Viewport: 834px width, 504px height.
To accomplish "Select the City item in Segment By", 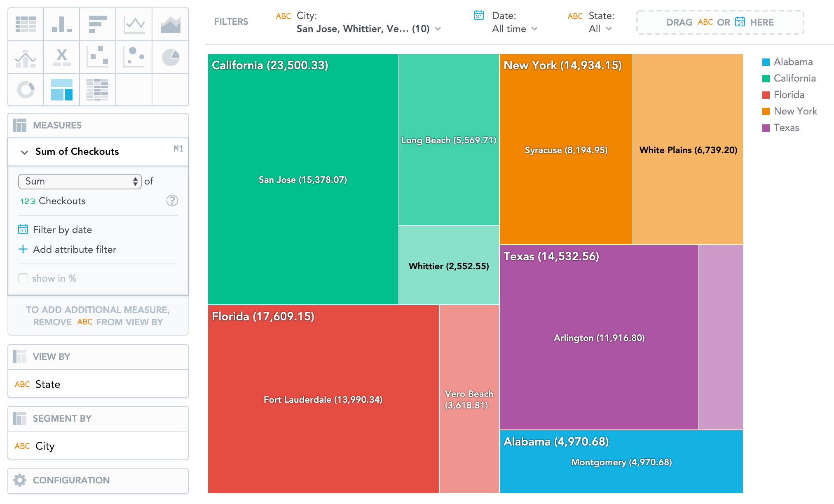I will (98, 446).
